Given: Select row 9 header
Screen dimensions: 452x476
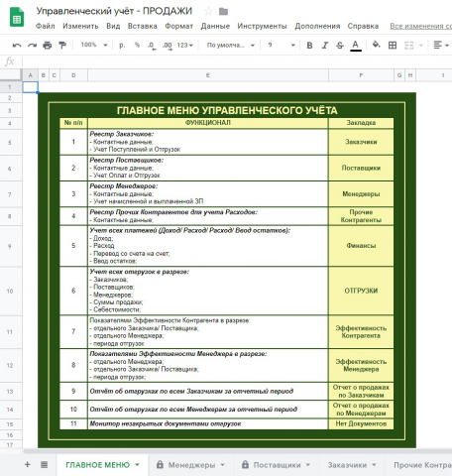Looking at the screenshot, I should (10, 246).
